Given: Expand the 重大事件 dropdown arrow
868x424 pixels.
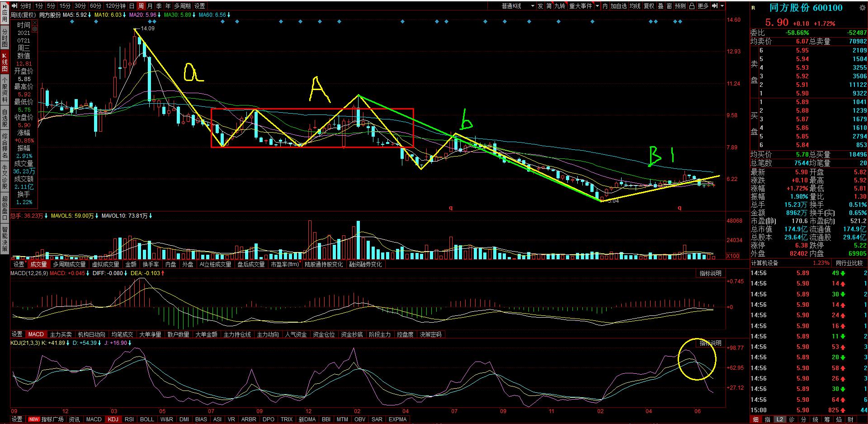Looking at the screenshot, I should (x=597, y=6).
